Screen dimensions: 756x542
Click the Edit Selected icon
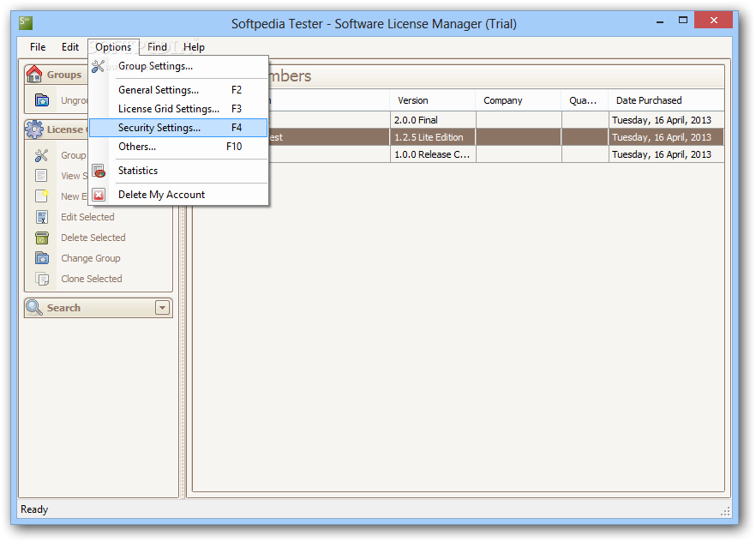point(42,217)
